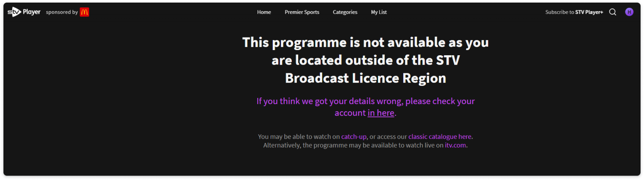Open the Premier Sports section
This screenshot has width=644, height=180.
[x=302, y=12]
